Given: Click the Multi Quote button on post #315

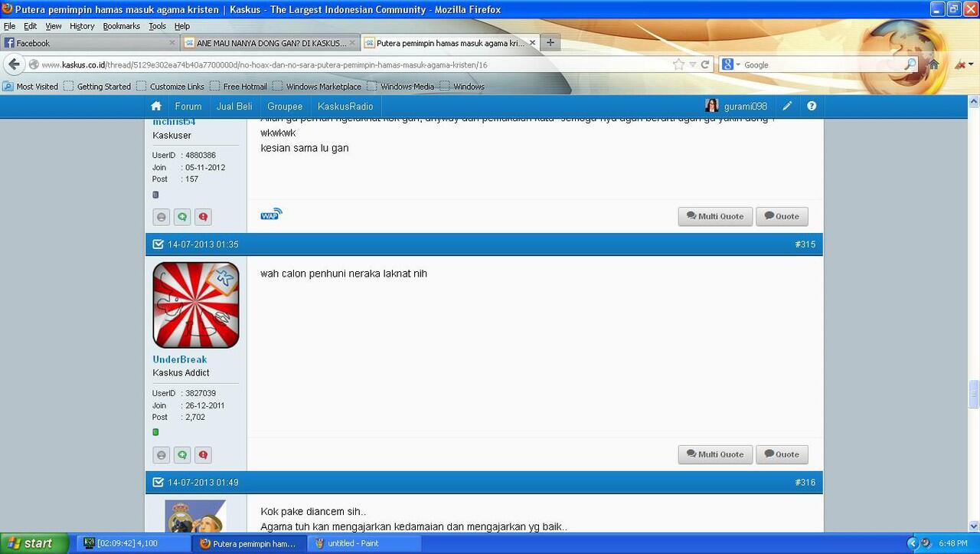Looking at the screenshot, I should click(715, 454).
